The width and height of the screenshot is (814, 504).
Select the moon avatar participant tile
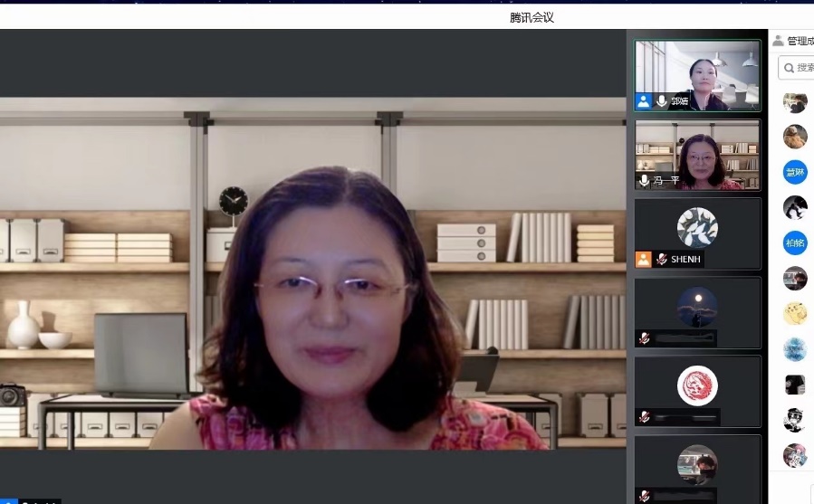pyautogui.click(x=697, y=310)
